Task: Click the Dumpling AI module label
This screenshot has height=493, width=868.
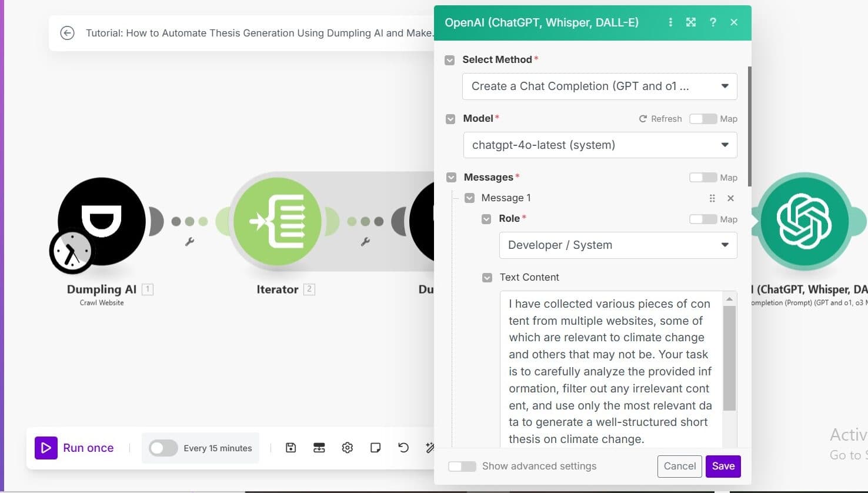Action: tap(102, 289)
